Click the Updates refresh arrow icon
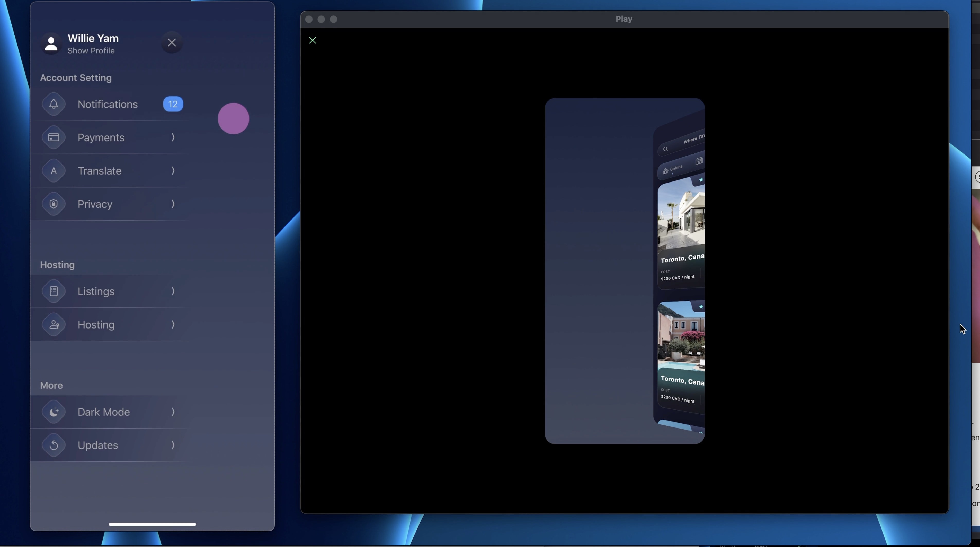980x547 pixels. pyautogui.click(x=54, y=445)
